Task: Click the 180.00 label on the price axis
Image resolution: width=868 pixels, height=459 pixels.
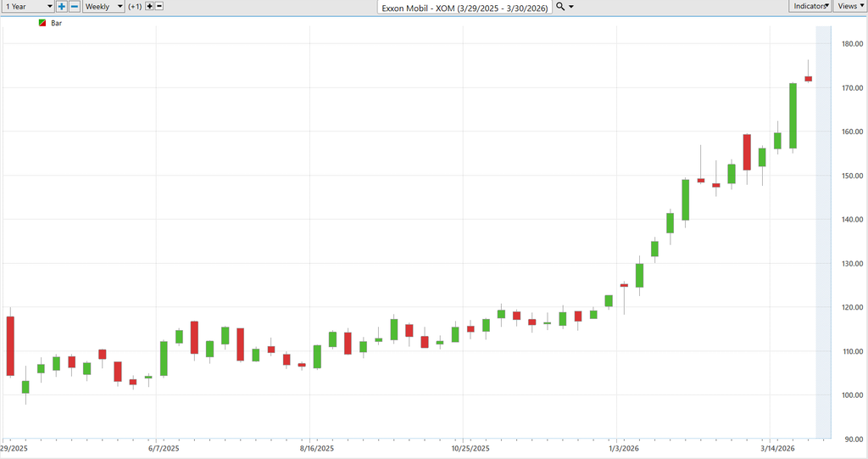Action: [x=849, y=44]
